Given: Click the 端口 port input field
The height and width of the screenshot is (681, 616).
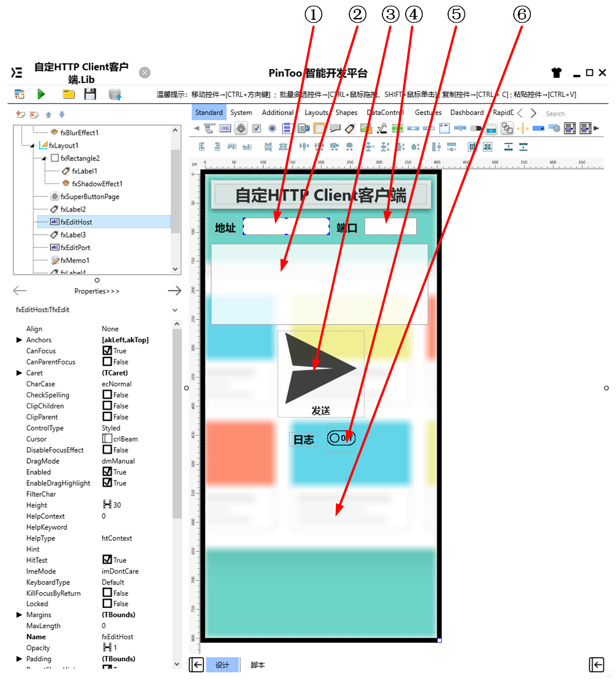Looking at the screenshot, I should click(x=390, y=226).
